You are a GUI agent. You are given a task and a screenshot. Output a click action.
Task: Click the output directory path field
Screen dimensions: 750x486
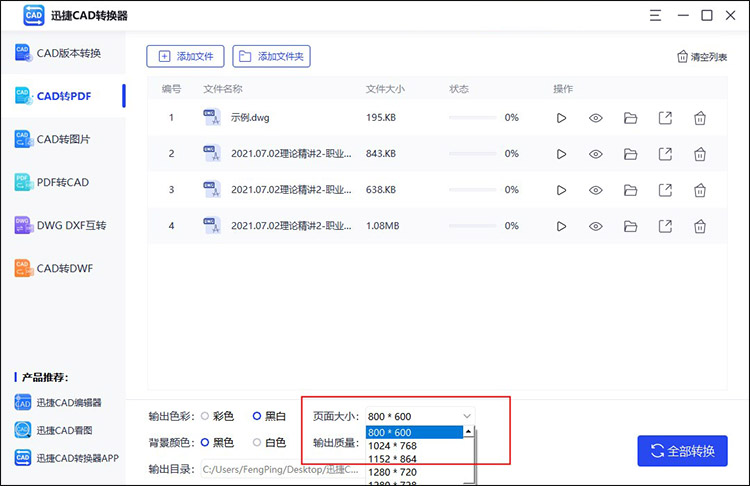[x=282, y=470]
